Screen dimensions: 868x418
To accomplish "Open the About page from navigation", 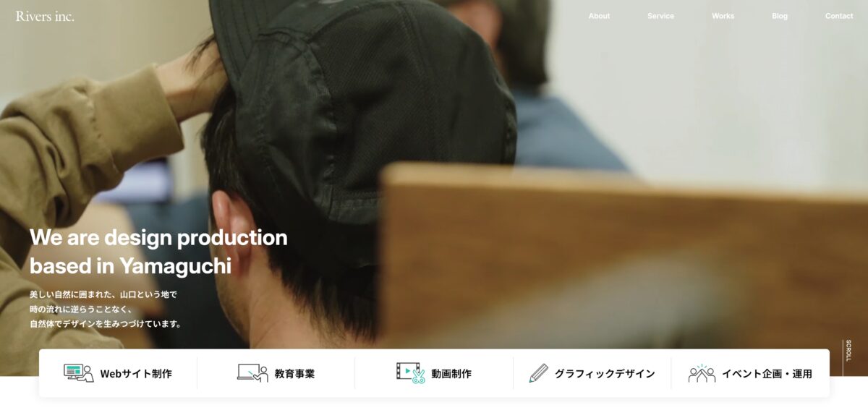I will coord(599,16).
